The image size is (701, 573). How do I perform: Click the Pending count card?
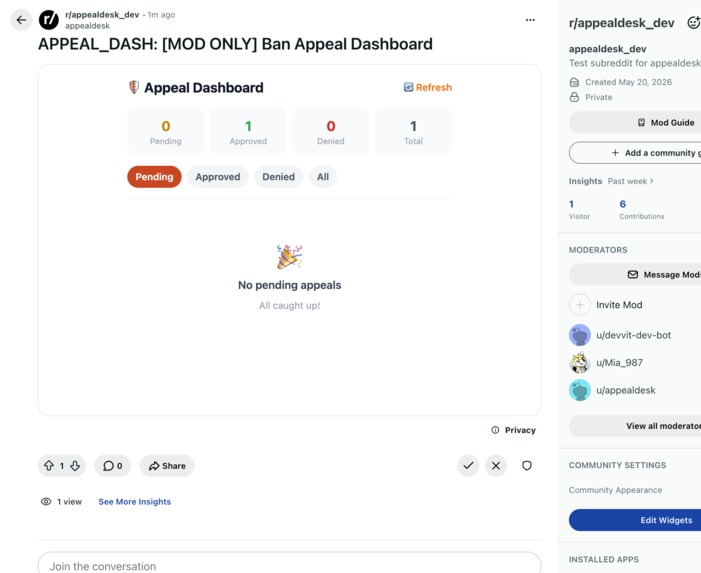166,131
